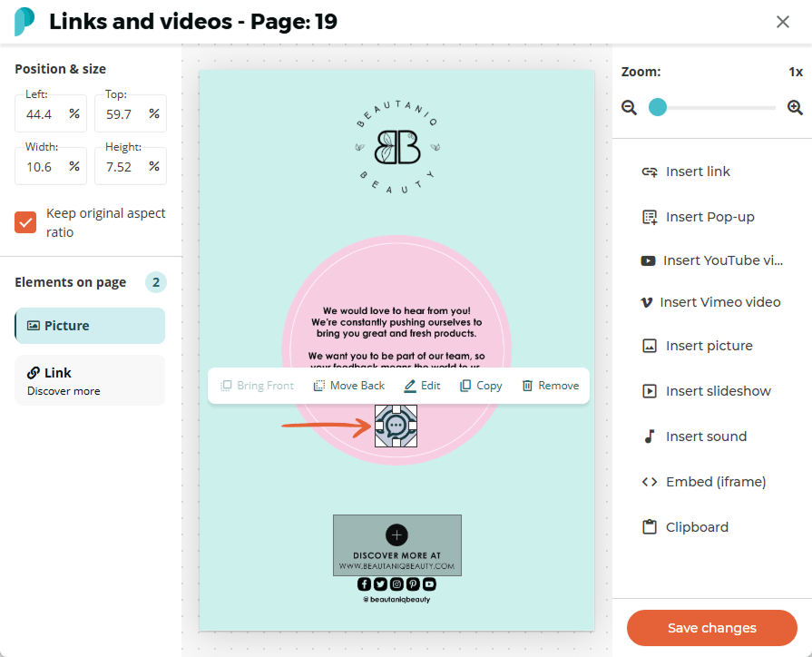Click the Left position input field
Screen dimensions: 812x657
pos(51,113)
